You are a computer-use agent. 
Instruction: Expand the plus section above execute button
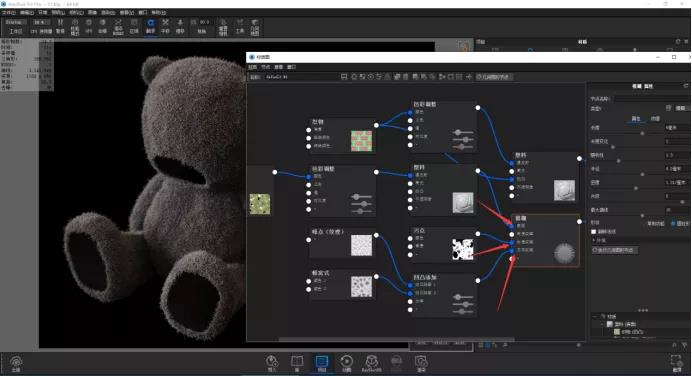594,241
